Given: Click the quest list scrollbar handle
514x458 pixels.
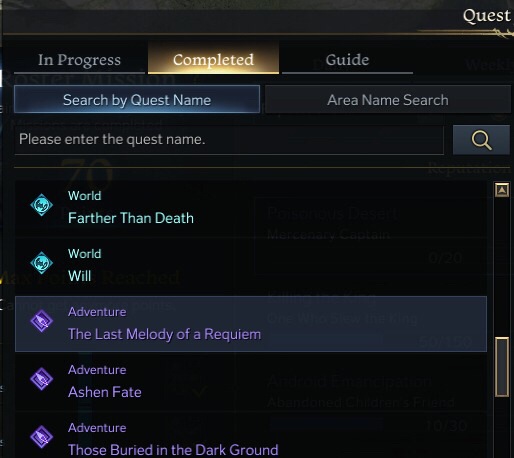Looking at the screenshot, I should (x=502, y=367).
